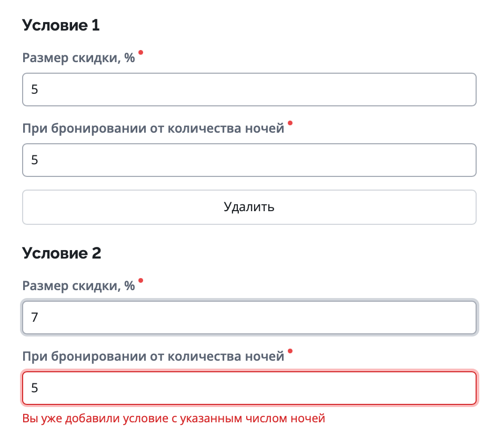
Task: Click Условие 1 label При бронировании от количества ночей
Action: (153, 128)
